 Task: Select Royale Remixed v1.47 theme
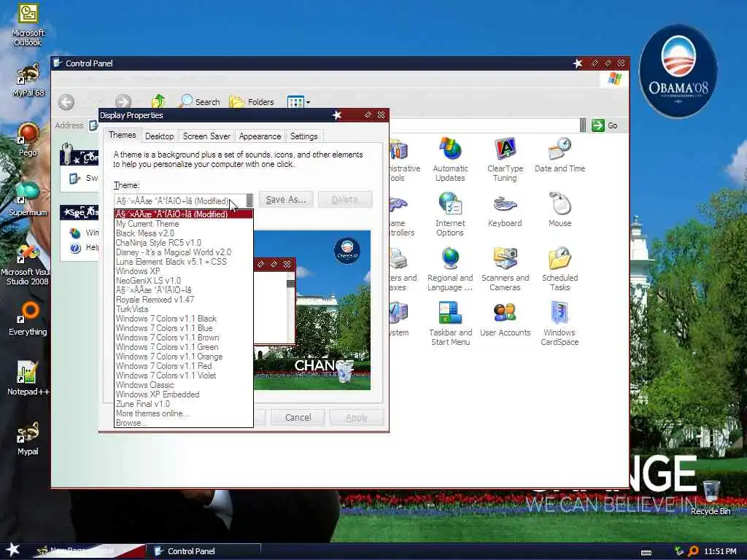[x=183, y=300]
